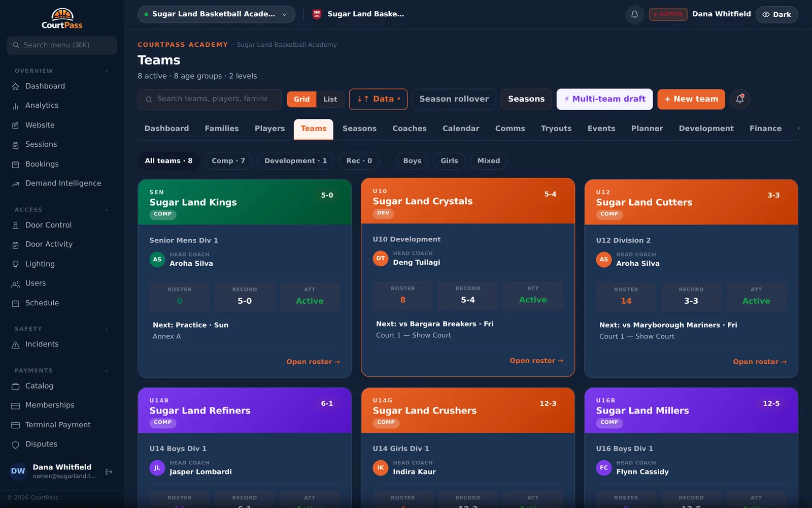Open the Data dropdown menu
This screenshot has width=812, height=508.
[x=378, y=99]
